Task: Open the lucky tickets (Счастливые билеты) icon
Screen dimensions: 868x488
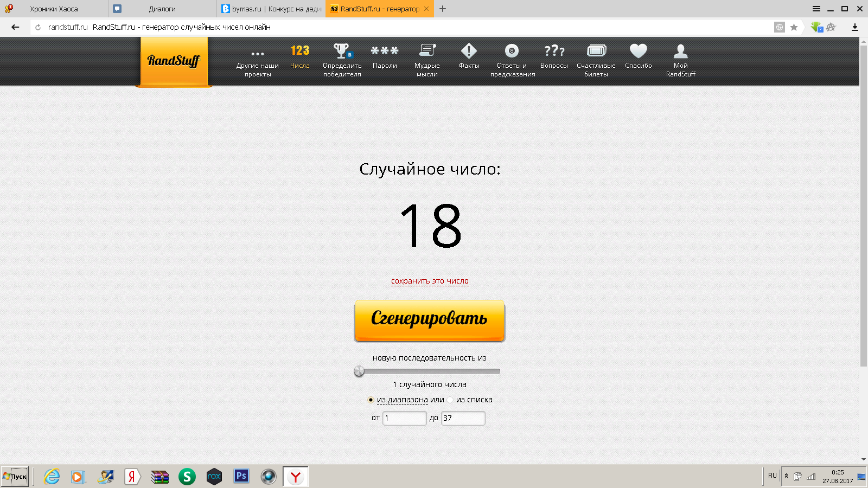Action: click(x=596, y=52)
